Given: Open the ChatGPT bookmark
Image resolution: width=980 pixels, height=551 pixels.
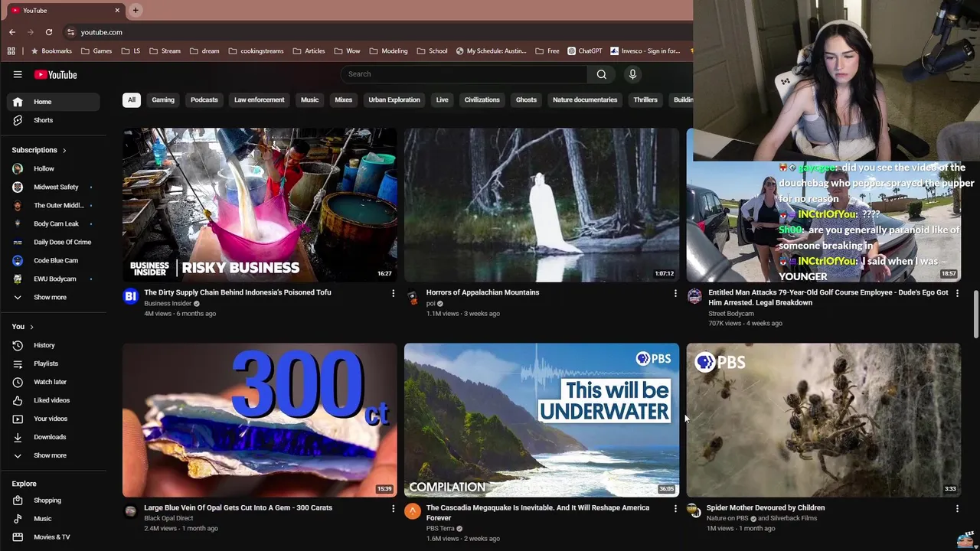Looking at the screenshot, I should coord(585,51).
